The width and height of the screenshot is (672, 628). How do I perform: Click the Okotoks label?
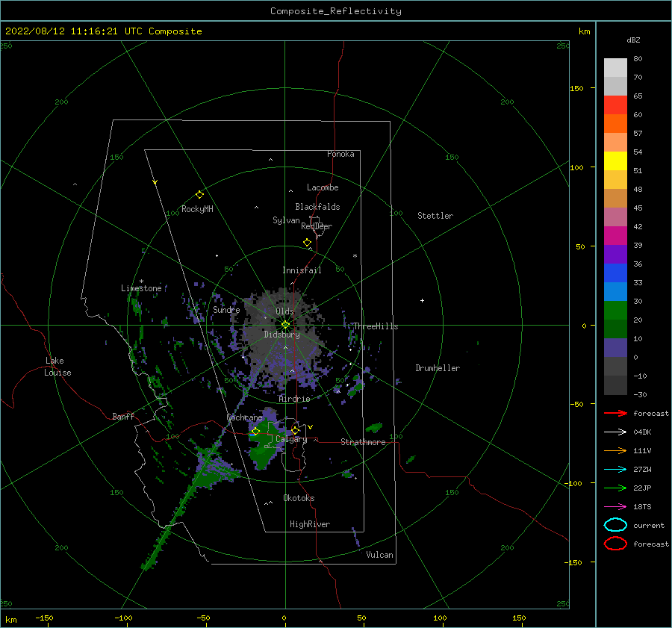click(299, 498)
